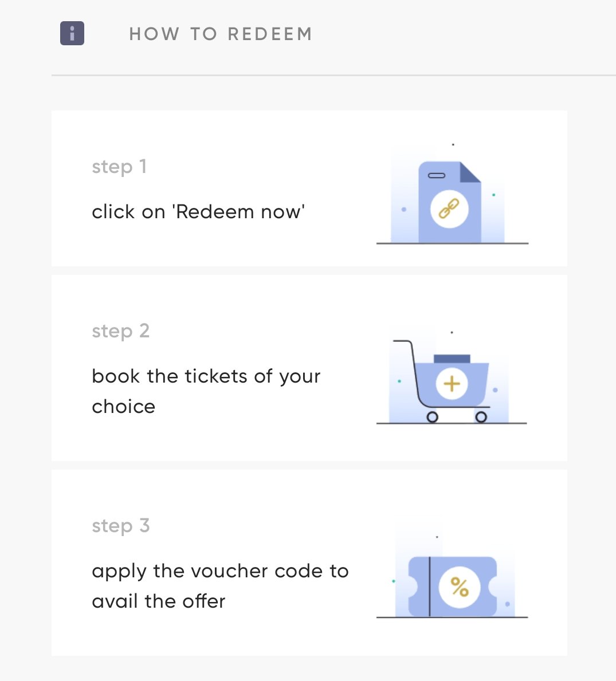Click the info icon beside How to Redeem

click(72, 33)
